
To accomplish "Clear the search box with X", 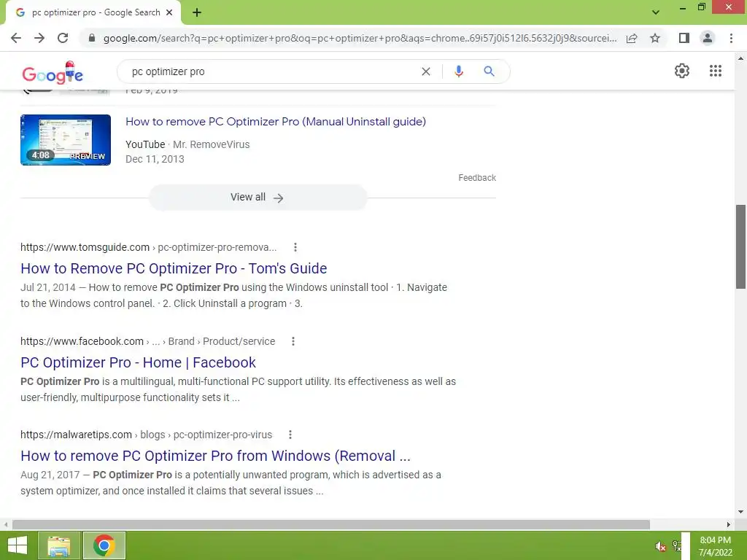I will tap(426, 71).
